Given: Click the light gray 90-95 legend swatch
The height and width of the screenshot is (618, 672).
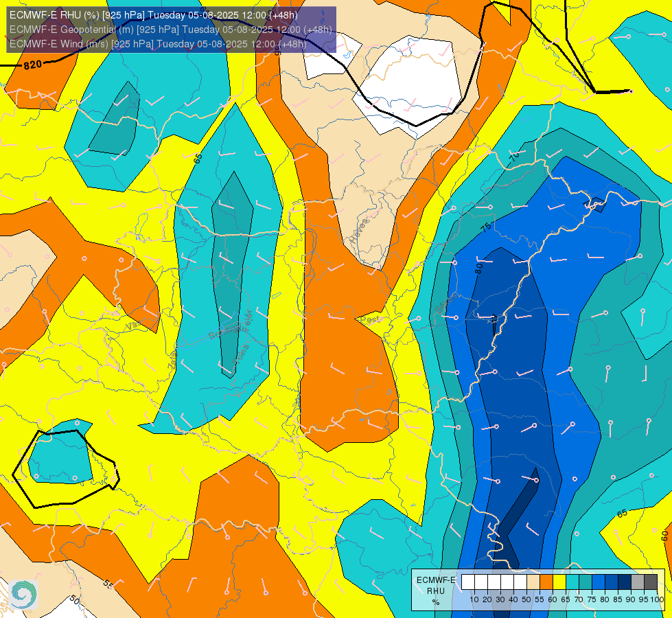Looking at the screenshot, I should (638, 582).
